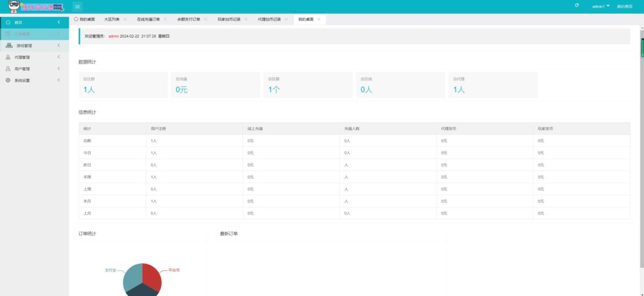Viewport: 644px width, 296px height.
Task: Click the 系统设置 gear icon
Action: (8, 80)
